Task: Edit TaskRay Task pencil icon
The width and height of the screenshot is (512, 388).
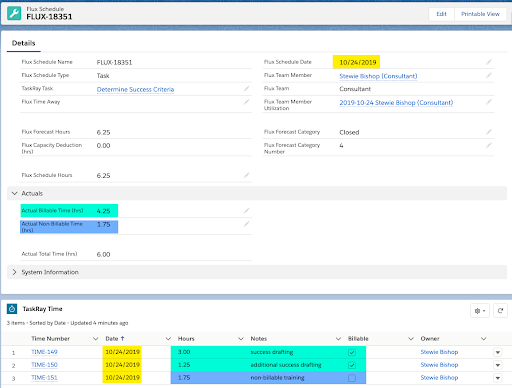Action: 246,89
